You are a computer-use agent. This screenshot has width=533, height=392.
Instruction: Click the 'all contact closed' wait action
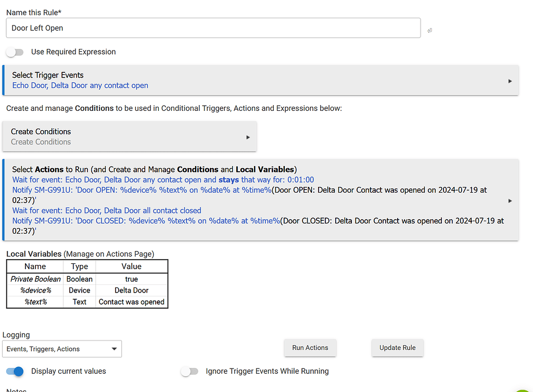[x=107, y=211]
